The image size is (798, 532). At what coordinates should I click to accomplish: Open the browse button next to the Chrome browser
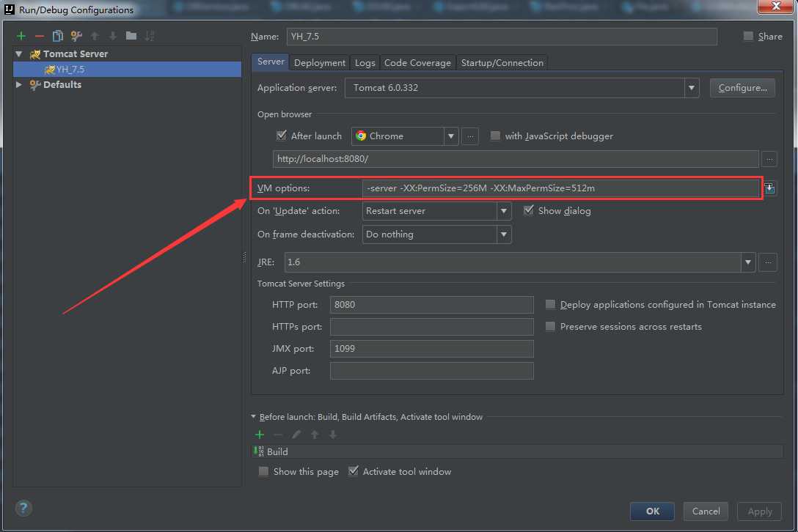470,136
